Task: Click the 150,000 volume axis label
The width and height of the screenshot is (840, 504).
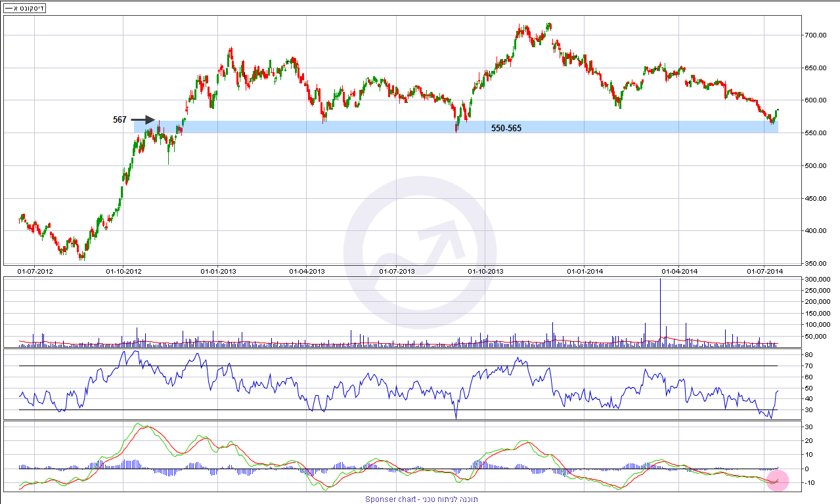Action: click(x=816, y=314)
